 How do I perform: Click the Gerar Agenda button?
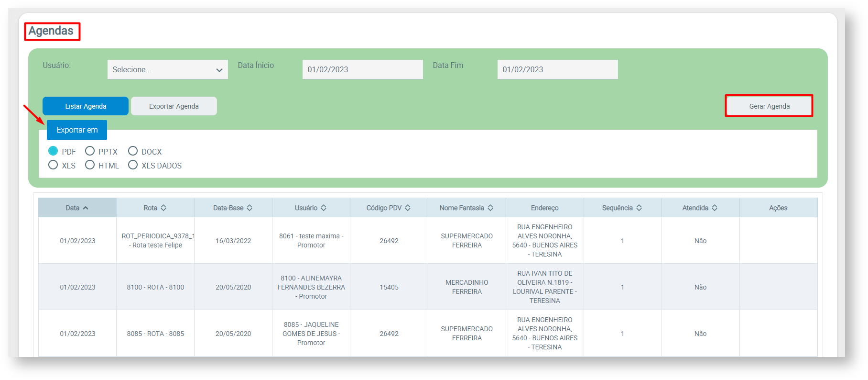769,106
